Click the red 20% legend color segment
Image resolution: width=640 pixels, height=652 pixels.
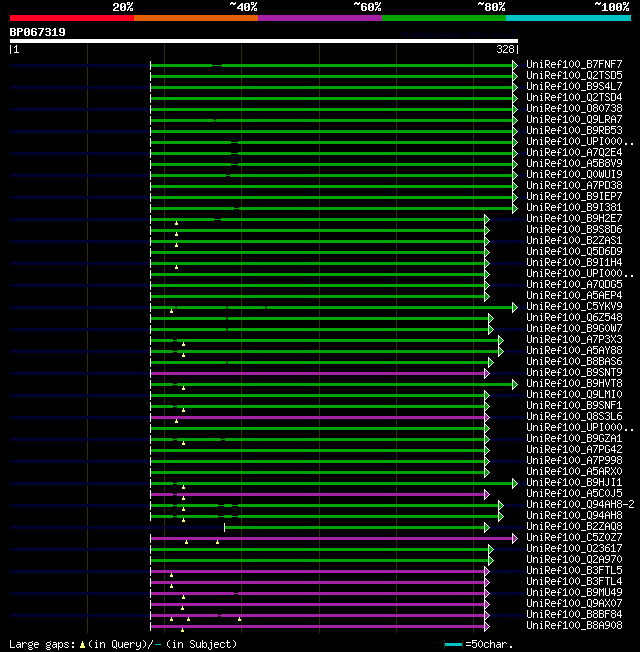click(72, 18)
